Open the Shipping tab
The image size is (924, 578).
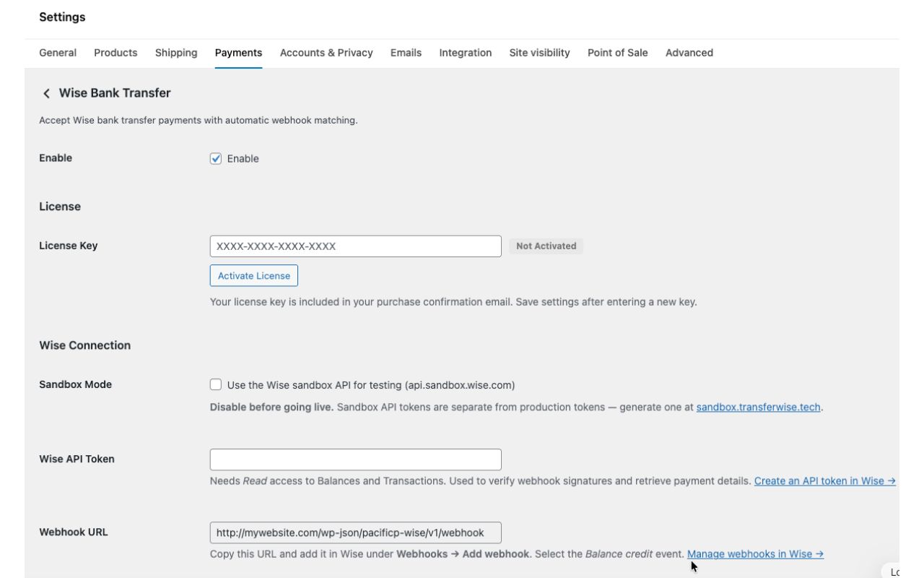click(x=176, y=53)
